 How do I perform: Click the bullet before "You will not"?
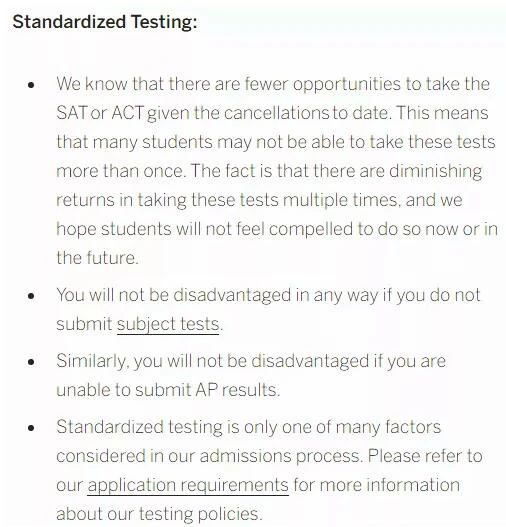click(x=31, y=296)
